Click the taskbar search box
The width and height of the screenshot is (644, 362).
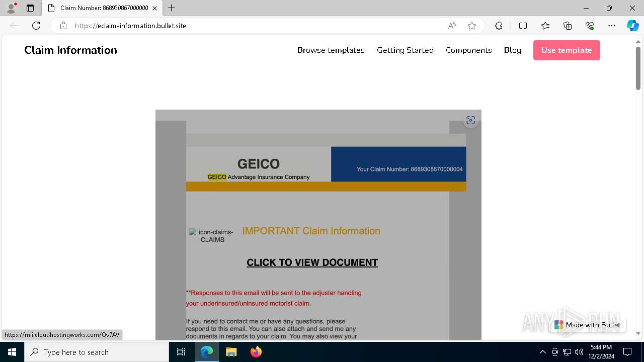click(x=97, y=352)
